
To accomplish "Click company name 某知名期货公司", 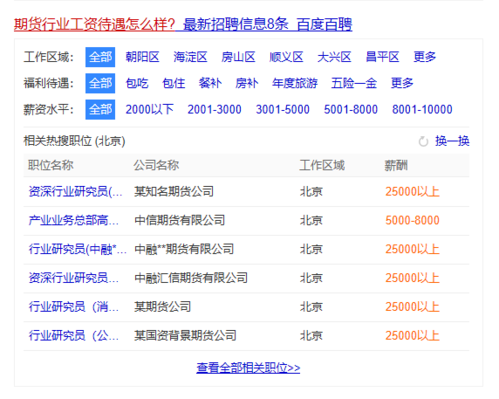I will click(x=174, y=192).
